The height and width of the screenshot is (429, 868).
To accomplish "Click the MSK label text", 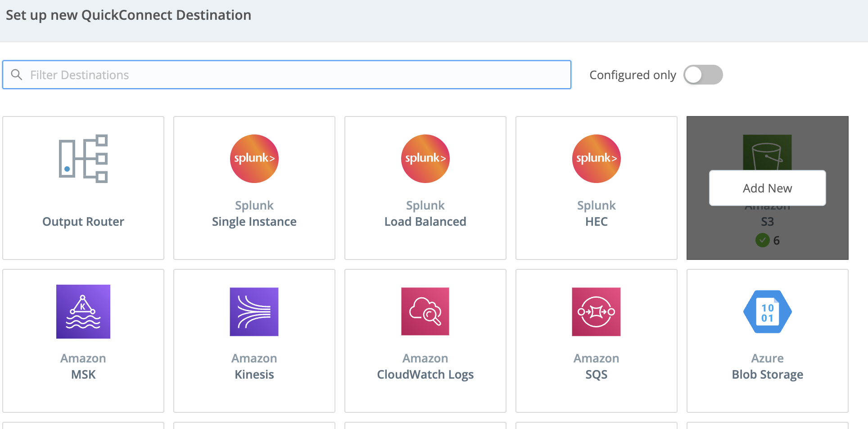I will [83, 375].
